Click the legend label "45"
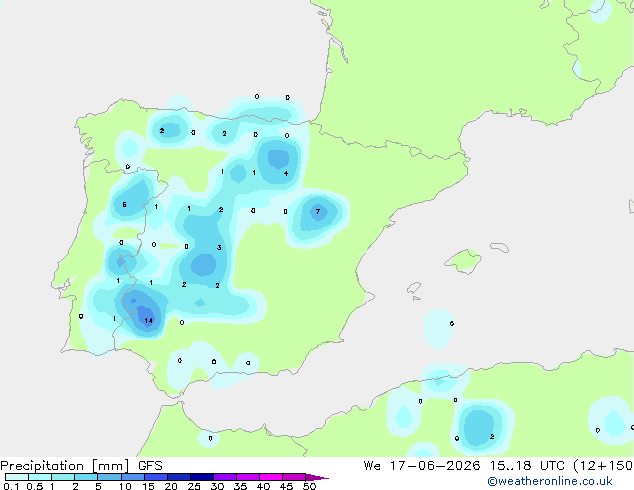634x490 pixels. 286,486
